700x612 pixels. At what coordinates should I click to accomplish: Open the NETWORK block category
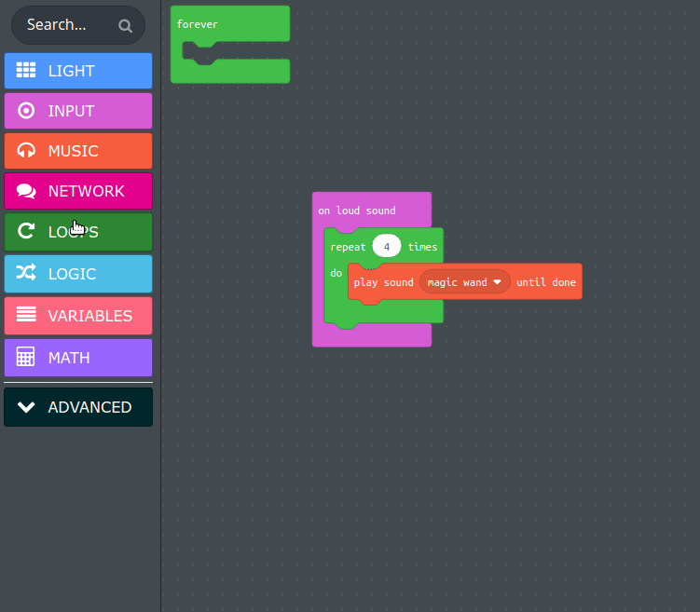[x=78, y=191]
